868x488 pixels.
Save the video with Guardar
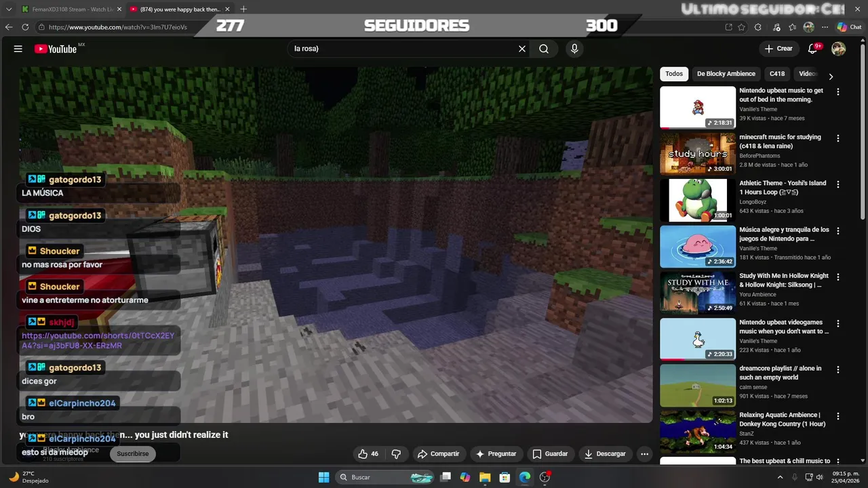[550, 454]
